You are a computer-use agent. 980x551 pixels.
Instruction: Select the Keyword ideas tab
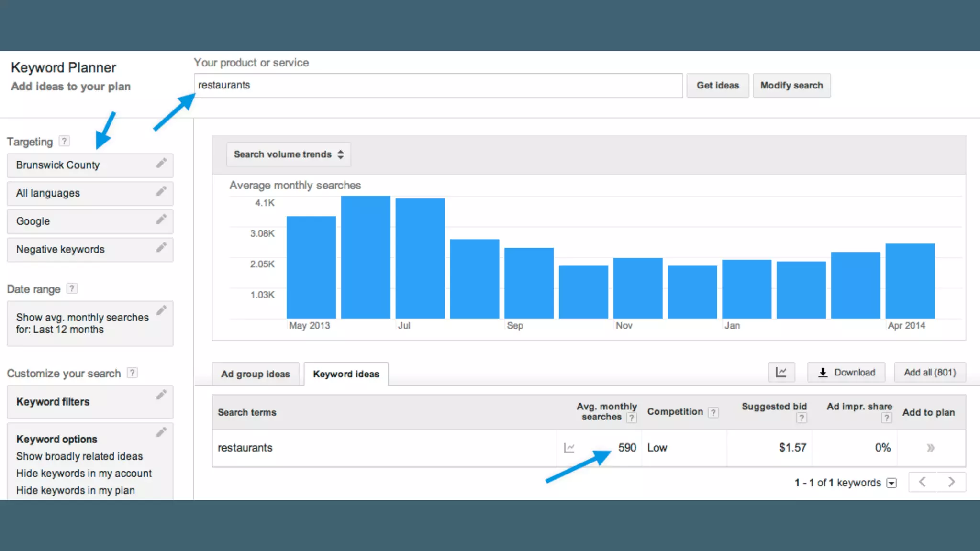click(x=346, y=374)
